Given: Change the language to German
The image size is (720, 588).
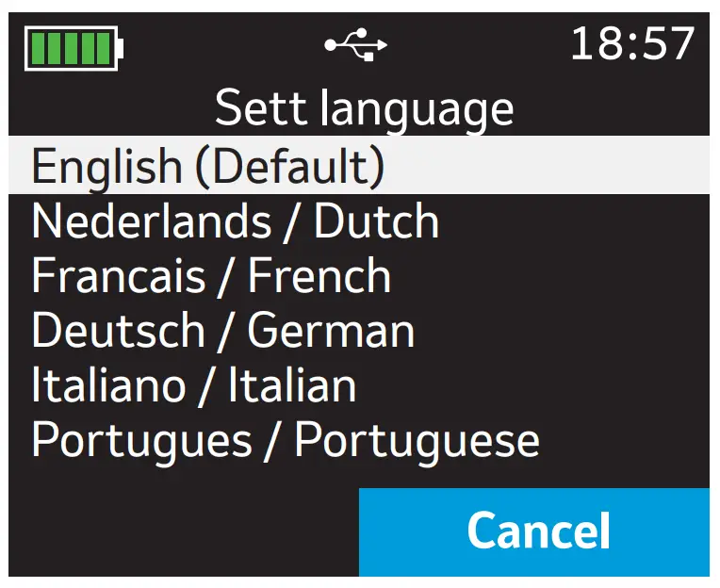Looking at the screenshot, I should [x=222, y=331].
